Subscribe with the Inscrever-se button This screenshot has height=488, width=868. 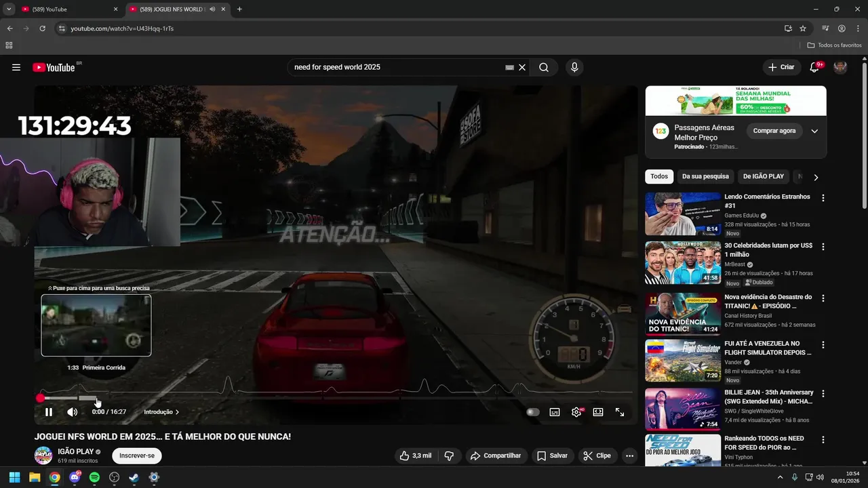137,455
